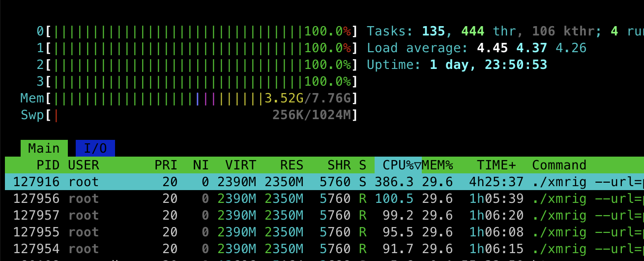Sort by the RES column header
This screenshot has width=644, height=261.
tap(292, 165)
